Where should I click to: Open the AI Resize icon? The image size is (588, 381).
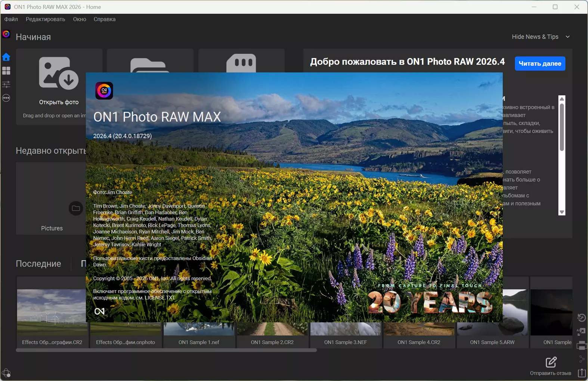tap(582, 331)
